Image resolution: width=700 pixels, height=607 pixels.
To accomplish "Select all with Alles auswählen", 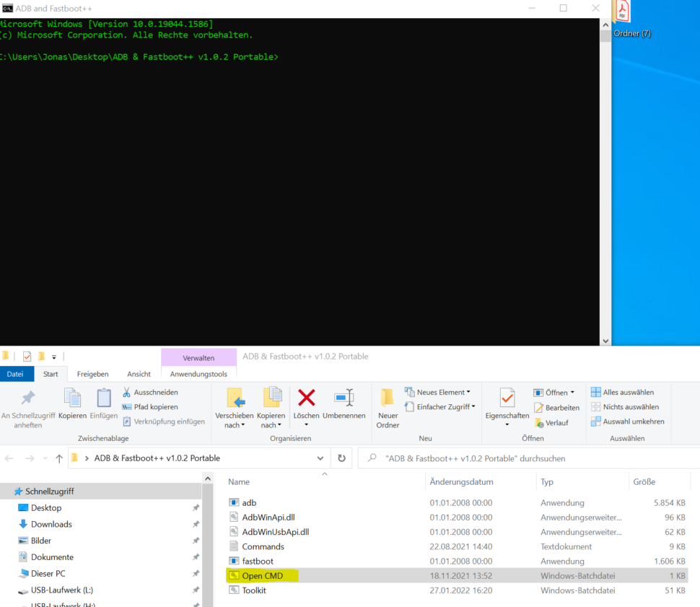I will pyautogui.click(x=622, y=392).
